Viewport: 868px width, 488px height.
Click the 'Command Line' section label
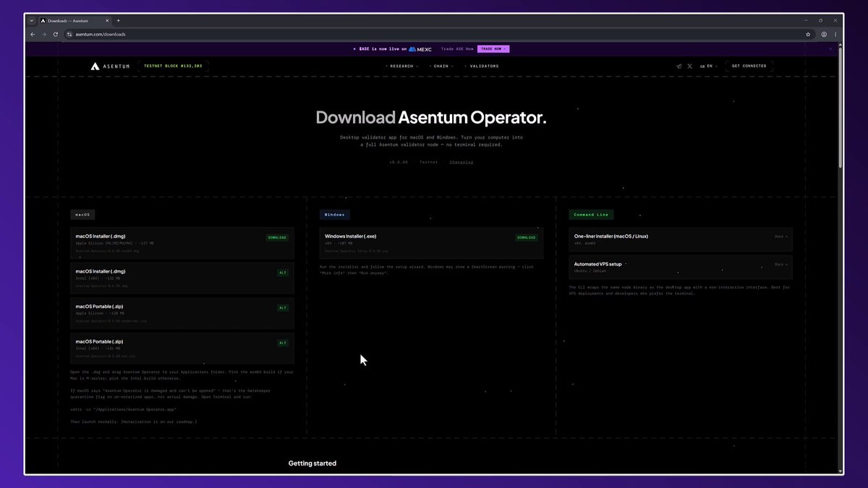click(x=592, y=215)
